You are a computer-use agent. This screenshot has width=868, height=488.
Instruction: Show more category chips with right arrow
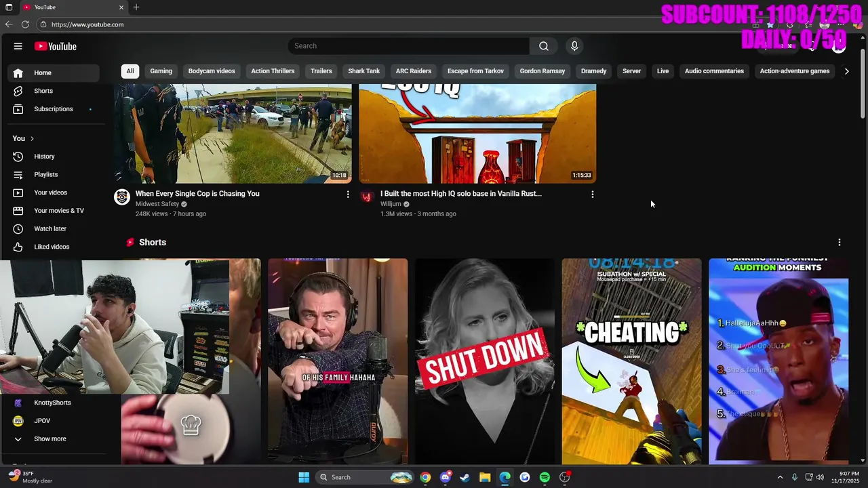tap(846, 71)
